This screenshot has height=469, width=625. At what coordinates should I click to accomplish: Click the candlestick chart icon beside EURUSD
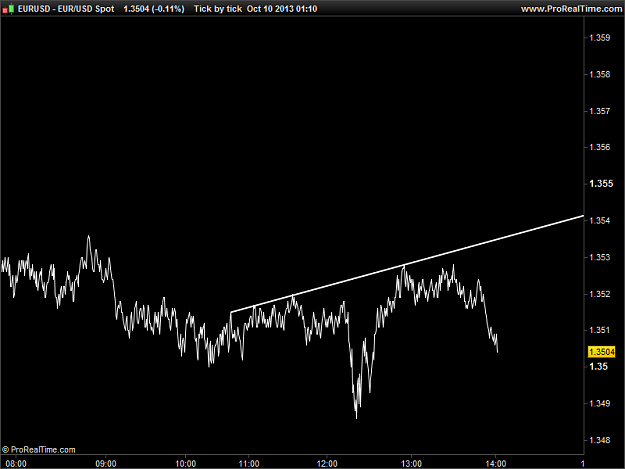8,8
